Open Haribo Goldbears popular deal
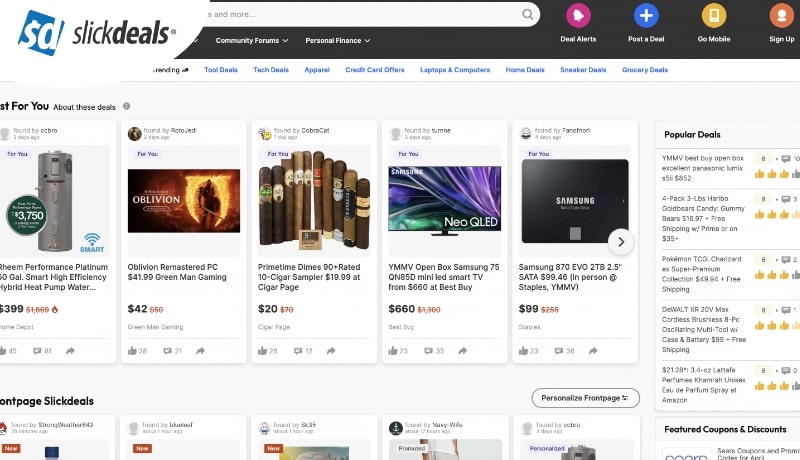 click(703, 218)
